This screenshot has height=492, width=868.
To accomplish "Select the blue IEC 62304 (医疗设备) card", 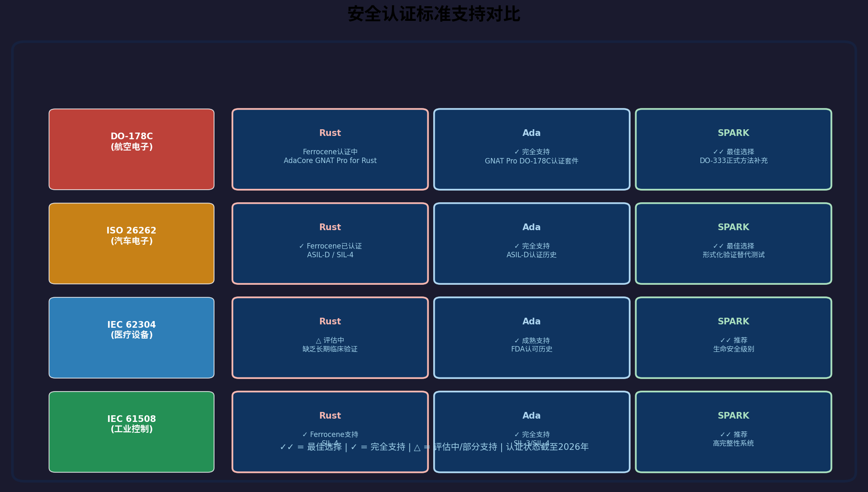I will pyautogui.click(x=131, y=338).
